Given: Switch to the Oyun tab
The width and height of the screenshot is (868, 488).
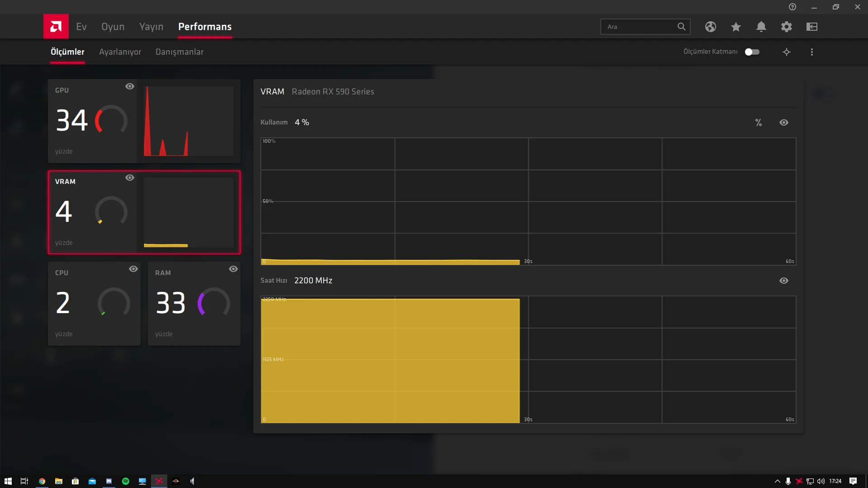Looking at the screenshot, I should coord(113,27).
